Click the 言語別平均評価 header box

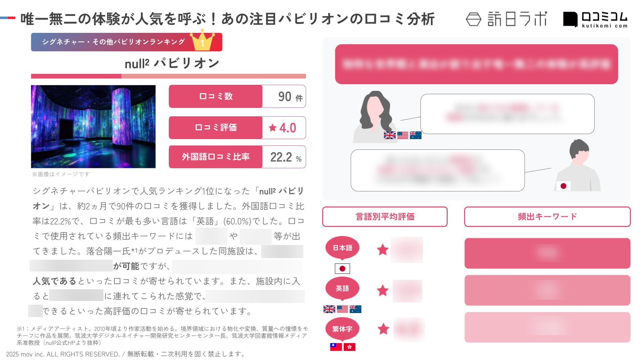[x=385, y=217]
